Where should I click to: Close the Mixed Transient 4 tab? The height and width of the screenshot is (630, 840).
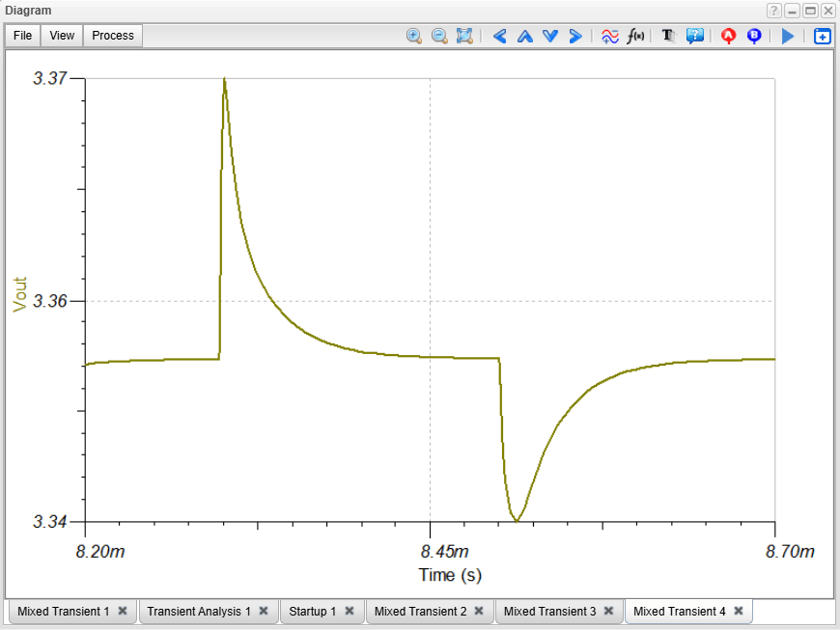[739, 611]
